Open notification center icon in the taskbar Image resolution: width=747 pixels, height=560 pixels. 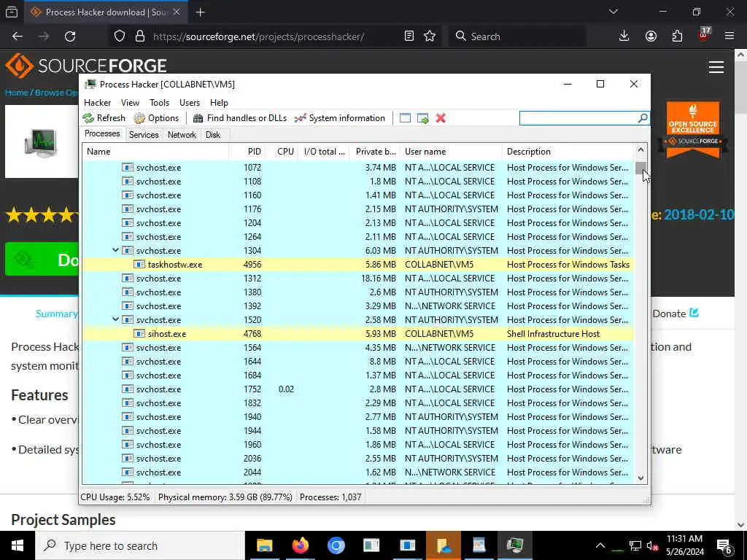724,545
